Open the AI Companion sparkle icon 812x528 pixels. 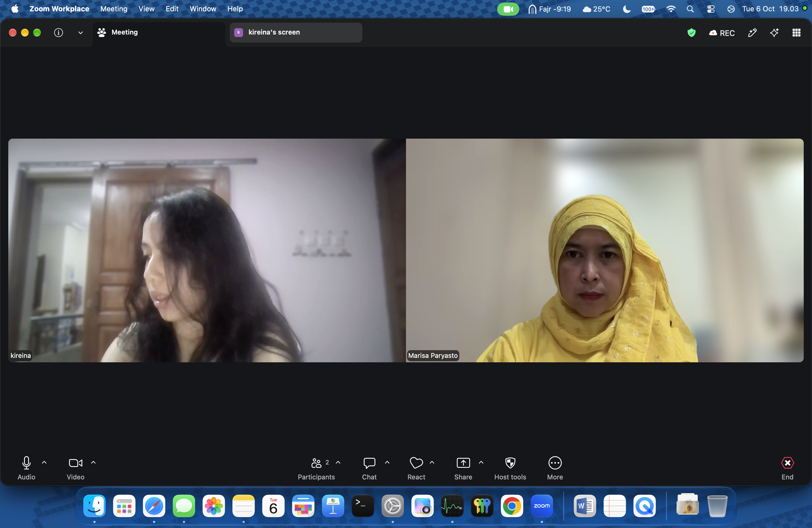774,33
